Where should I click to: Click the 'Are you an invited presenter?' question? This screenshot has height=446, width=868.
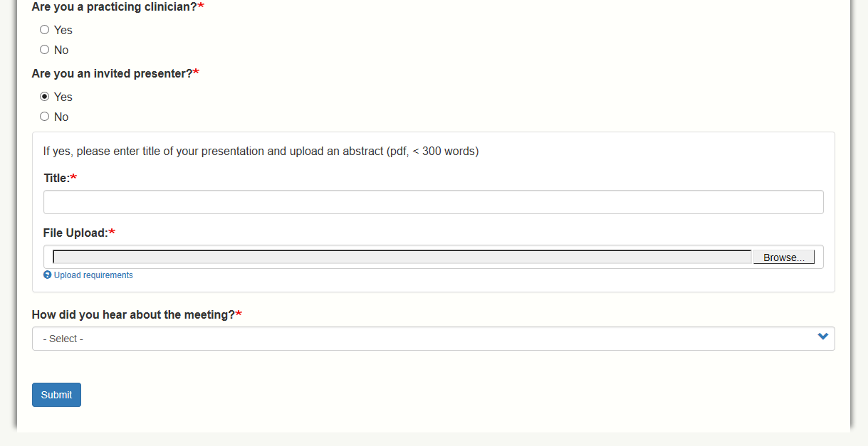(112, 73)
